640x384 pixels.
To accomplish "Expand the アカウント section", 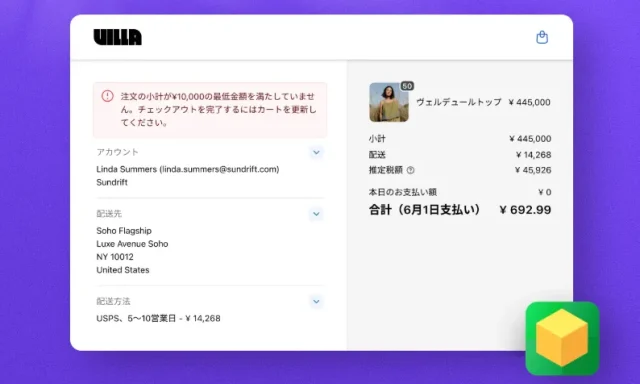I will (316, 153).
